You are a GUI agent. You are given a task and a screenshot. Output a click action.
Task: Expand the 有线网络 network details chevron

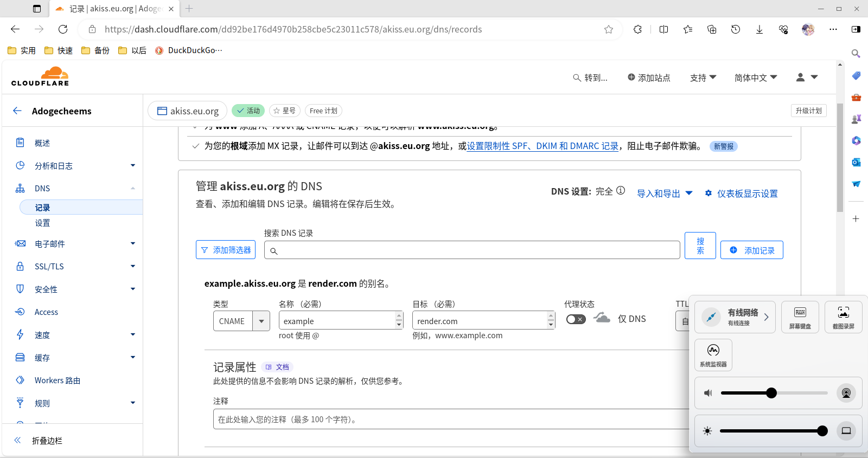(766, 317)
